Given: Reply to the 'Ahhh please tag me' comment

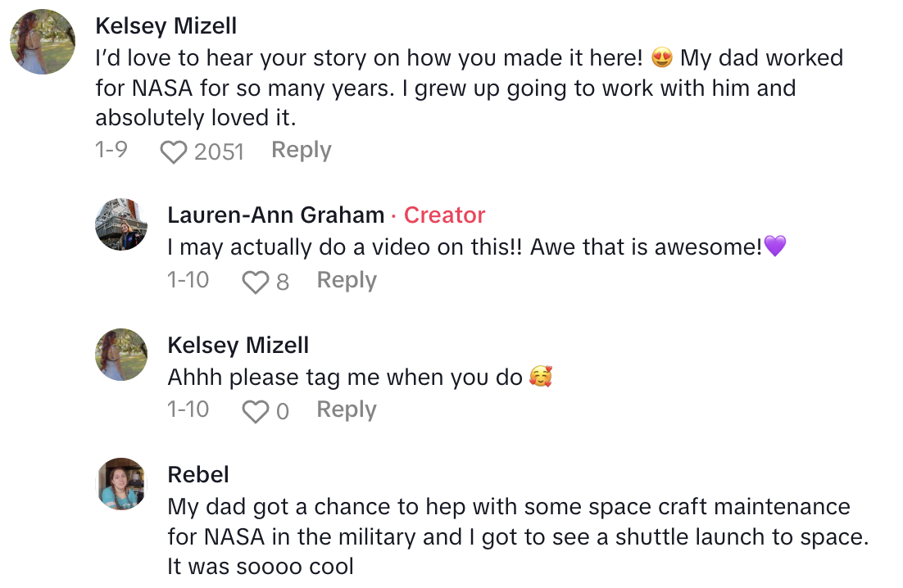Looking at the screenshot, I should tap(347, 410).
